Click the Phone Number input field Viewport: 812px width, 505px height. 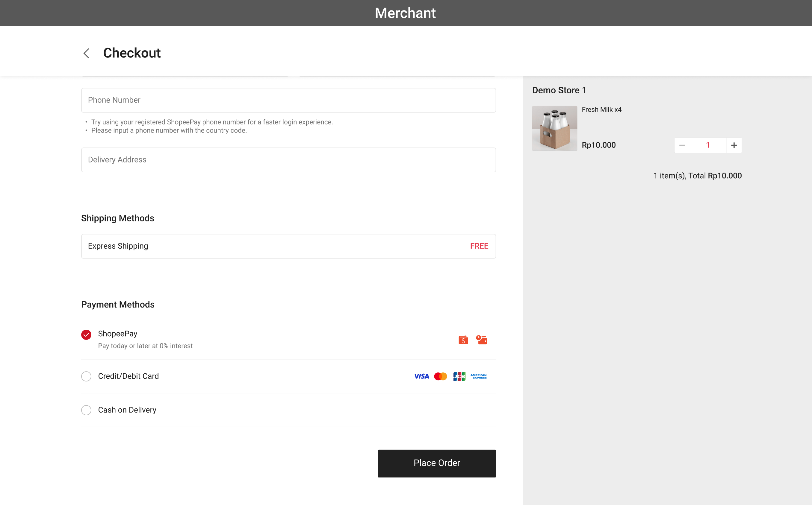pos(289,100)
